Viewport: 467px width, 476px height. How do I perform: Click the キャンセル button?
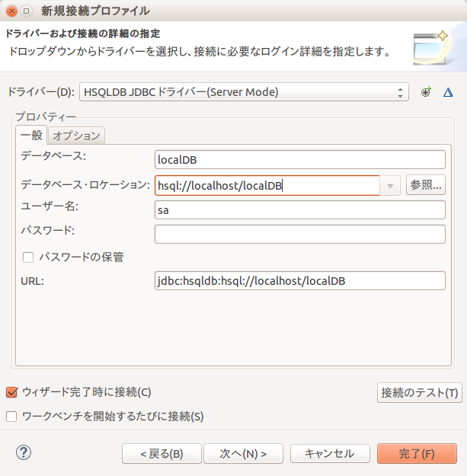click(x=330, y=454)
